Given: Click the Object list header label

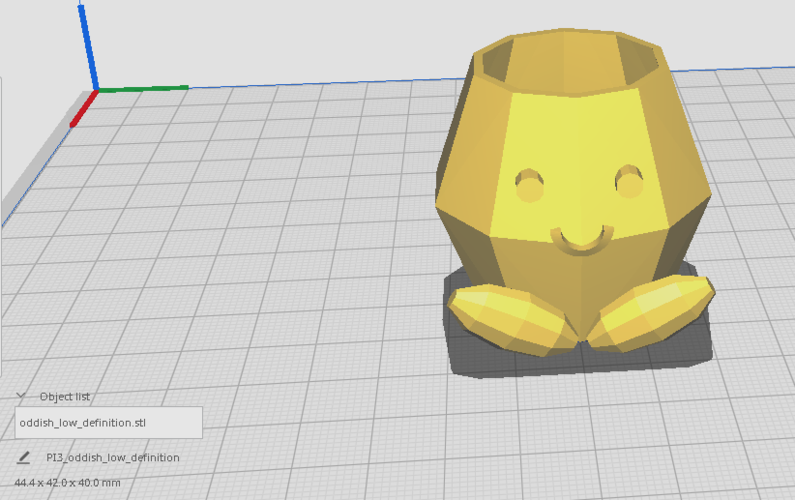Looking at the screenshot, I should point(64,396).
